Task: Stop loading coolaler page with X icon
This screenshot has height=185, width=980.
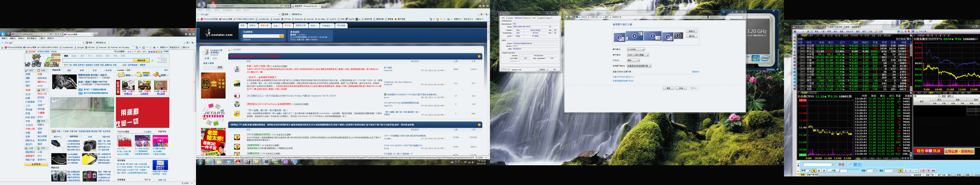Action: 288,6
